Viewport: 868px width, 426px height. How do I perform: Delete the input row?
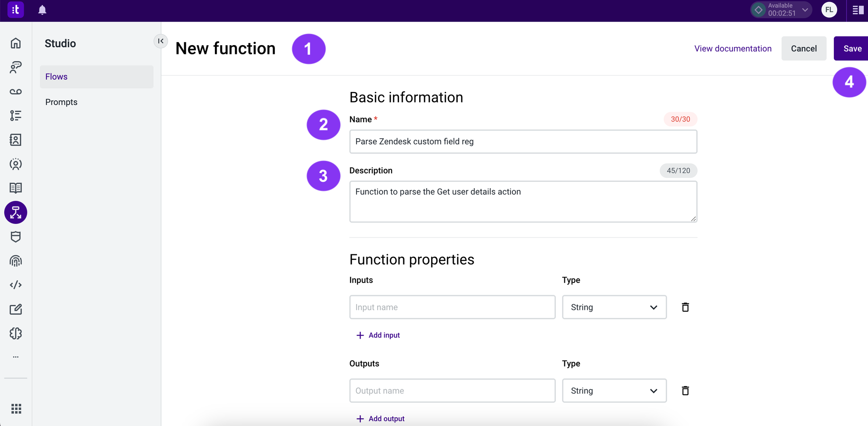(x=685, y=307)
